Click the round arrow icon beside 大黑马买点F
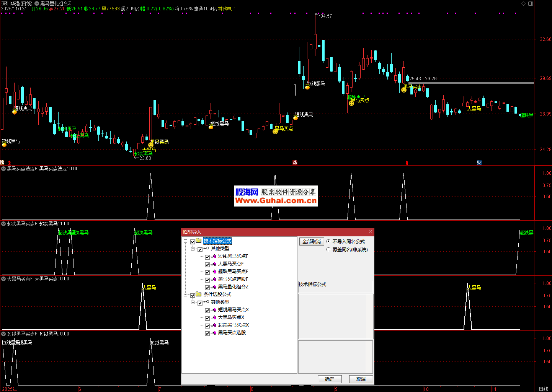The width and height of the screenshot is (552, 392). click(3, 279)
